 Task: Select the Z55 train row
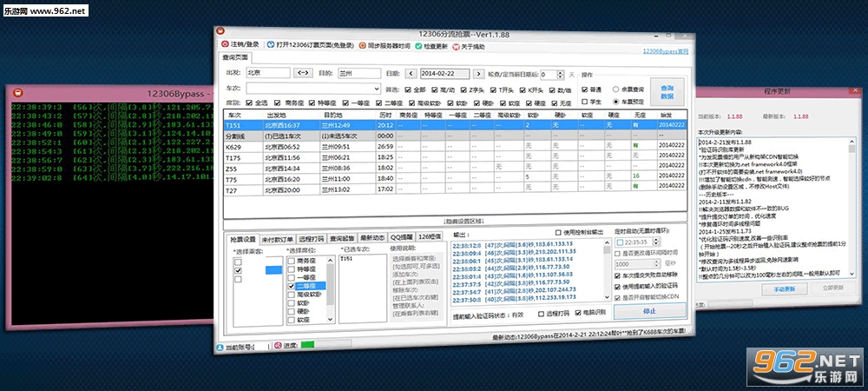click(455, 167)
